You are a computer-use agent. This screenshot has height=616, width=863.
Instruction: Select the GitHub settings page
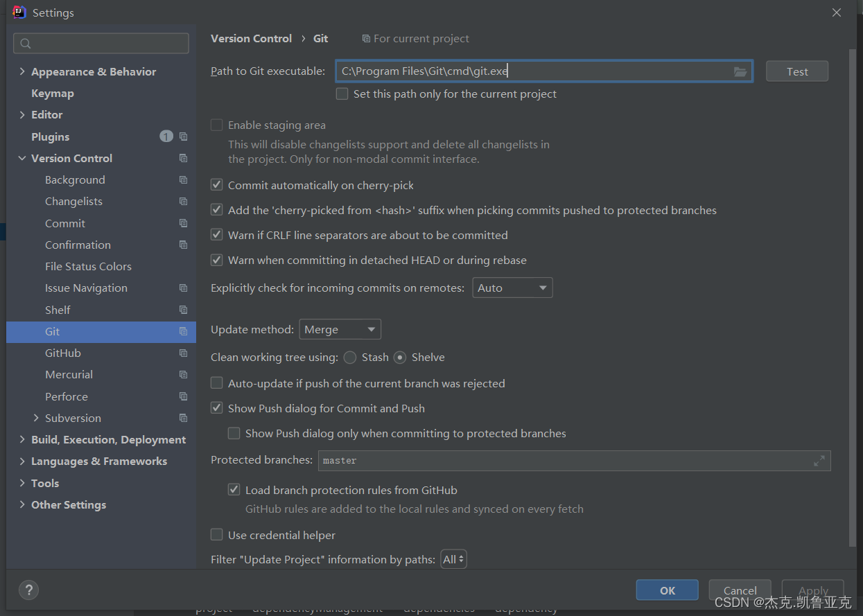(x=63, y=353)
